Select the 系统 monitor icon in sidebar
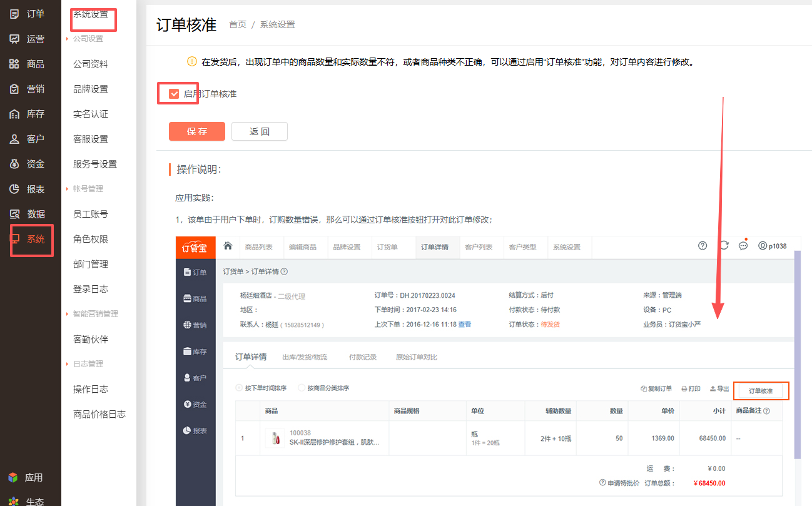Viewport: 812px width, 506px height. [16, 239]
